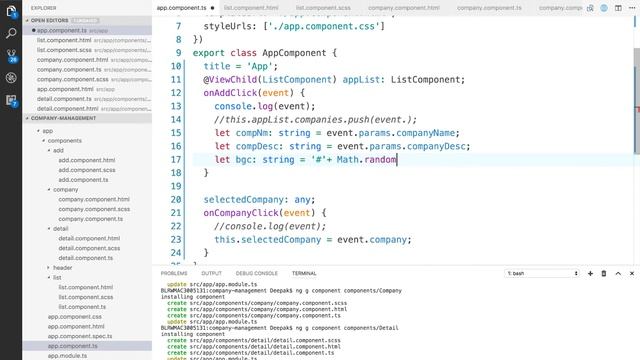Click 'Math.random' text on line 17
640x360 pixels.
coord(367,160)
